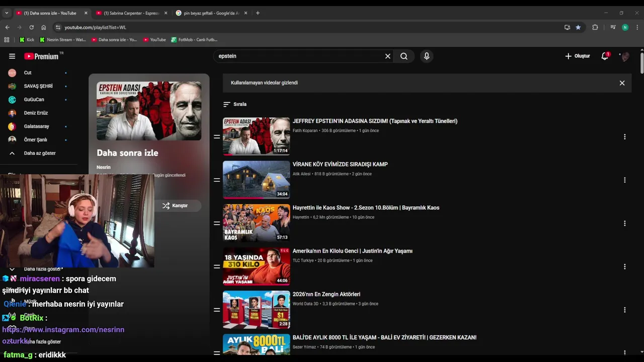Grab the reorder handle of the JEFFREY EPSTEIN video
The width and height of the screenshot is (644, 362).
click(x=217, y=137)
